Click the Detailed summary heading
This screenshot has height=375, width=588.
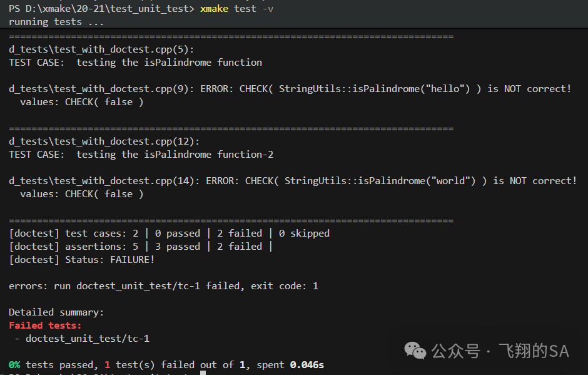pyautogui.click(x=56, y=312)
